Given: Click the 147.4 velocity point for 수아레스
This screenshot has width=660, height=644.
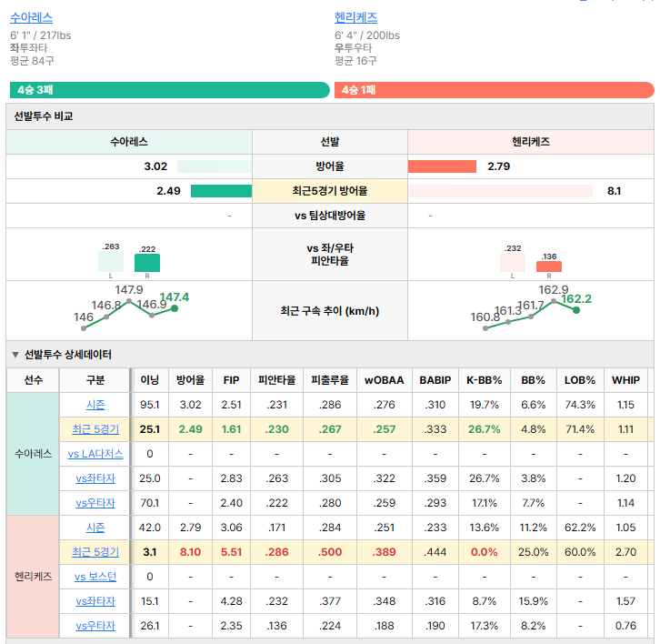Looking at the screenshot, I should point(175,308).
